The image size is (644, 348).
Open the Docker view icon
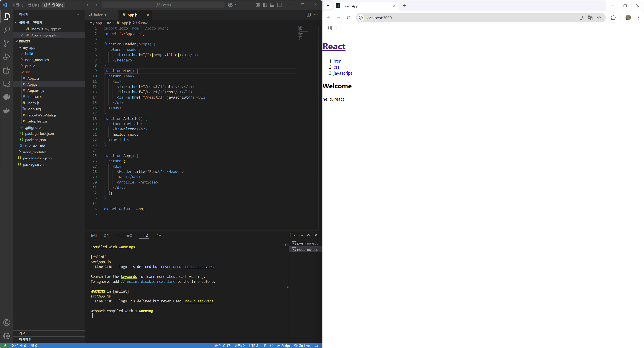click(7, 110)
